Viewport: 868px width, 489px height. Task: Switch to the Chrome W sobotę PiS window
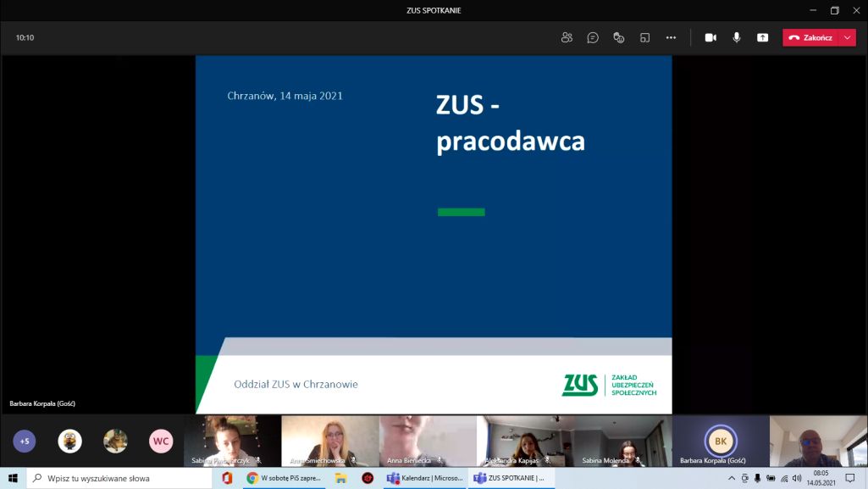[x=284, y=478]
